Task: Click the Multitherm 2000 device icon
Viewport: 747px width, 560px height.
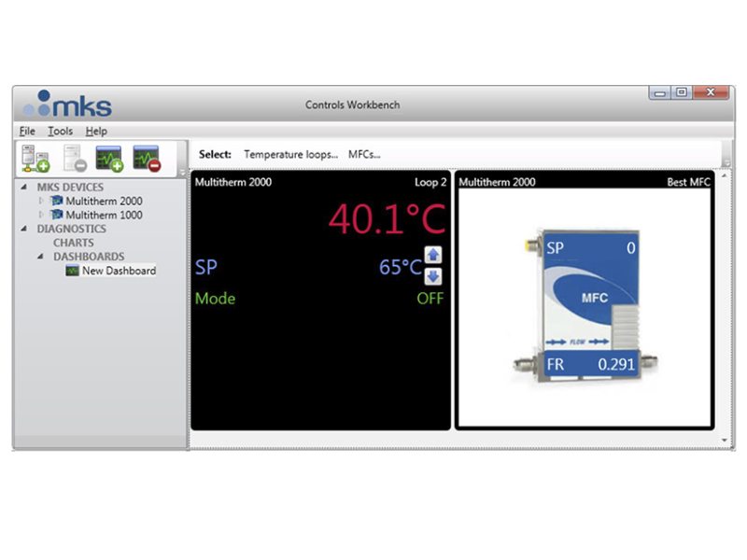Action: (59, 200)
